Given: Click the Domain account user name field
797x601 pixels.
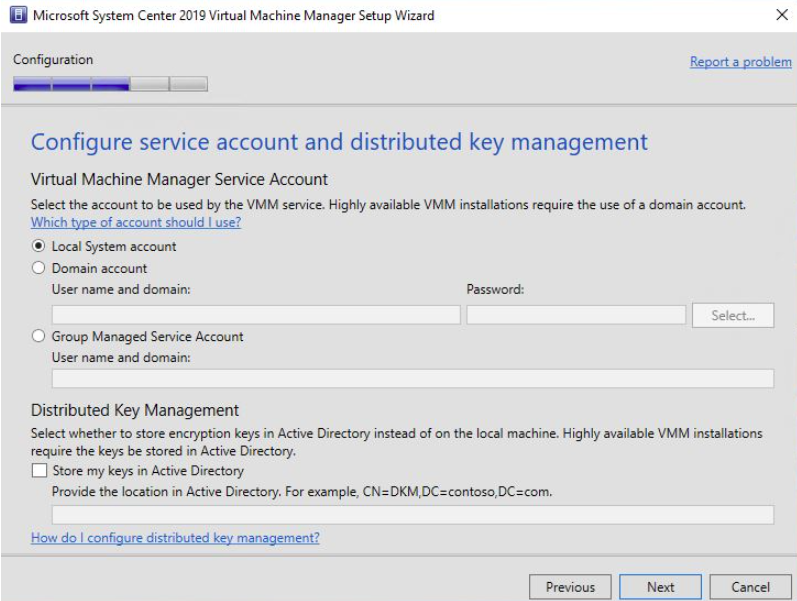Looking at the screenshot, I should coord(256,315).
